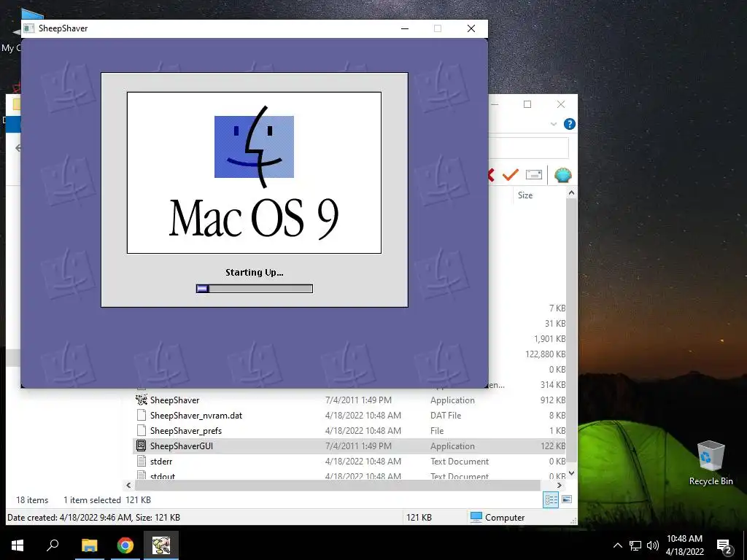
Task: Expand the File Explorer ribbon chevron
Action: [x=554, y=124]
